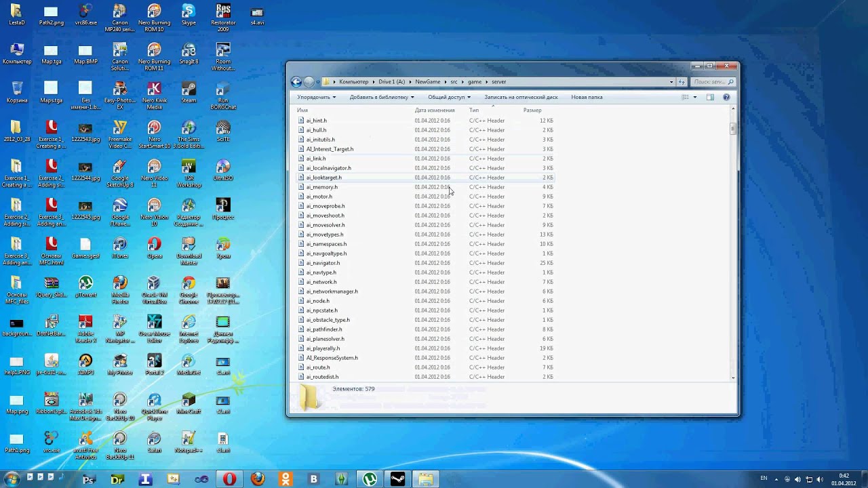Open Opera from the taskbar
This screenshot has width=868, height=488.
(x=229, y=479)
